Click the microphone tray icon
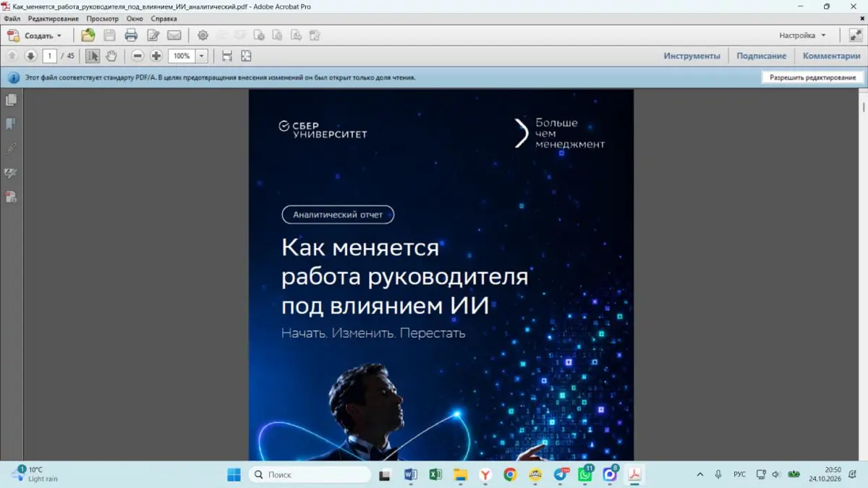 [718, 474]
